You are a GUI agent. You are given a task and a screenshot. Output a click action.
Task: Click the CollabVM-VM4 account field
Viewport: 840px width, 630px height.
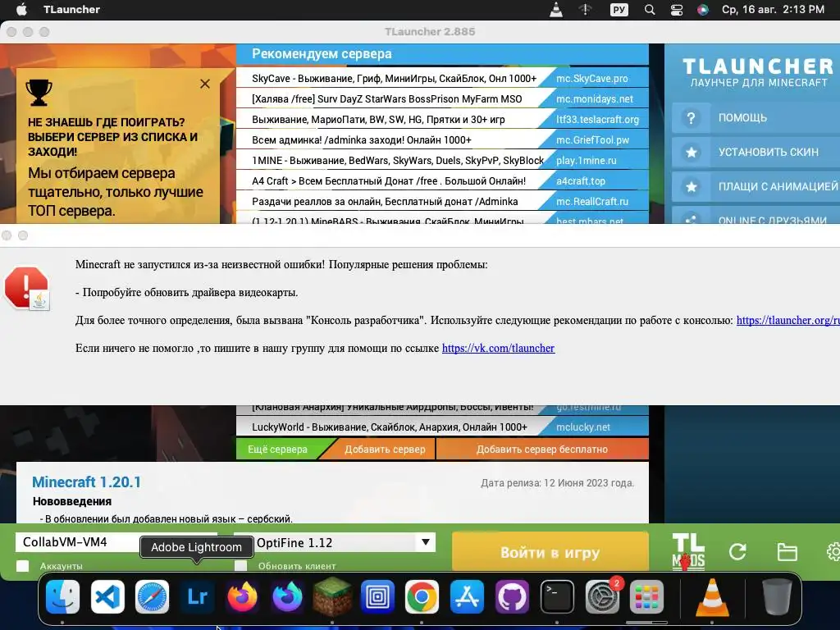click(78, 542)
